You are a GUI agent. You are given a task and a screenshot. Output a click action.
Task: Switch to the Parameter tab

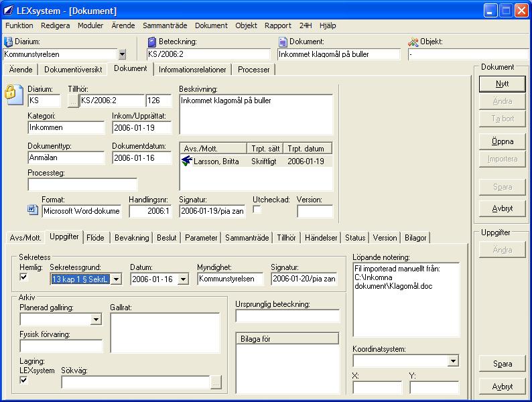(x=201, y=238)
